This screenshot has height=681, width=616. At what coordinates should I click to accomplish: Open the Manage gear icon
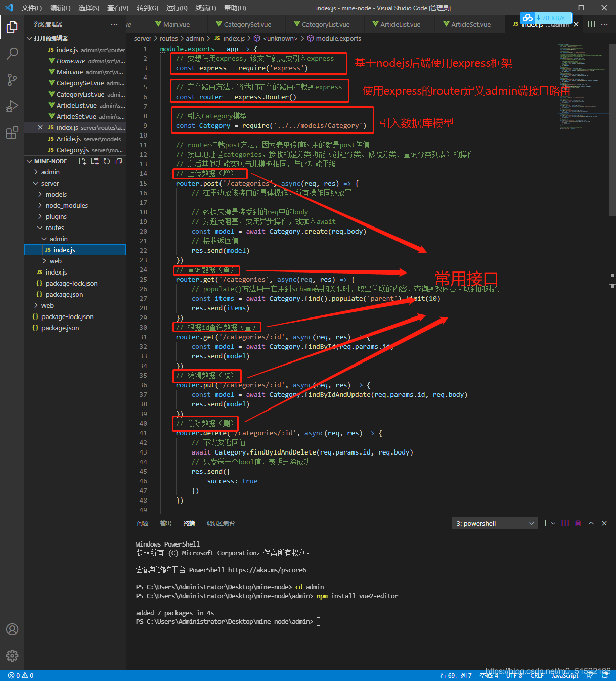tap(12, 656)
